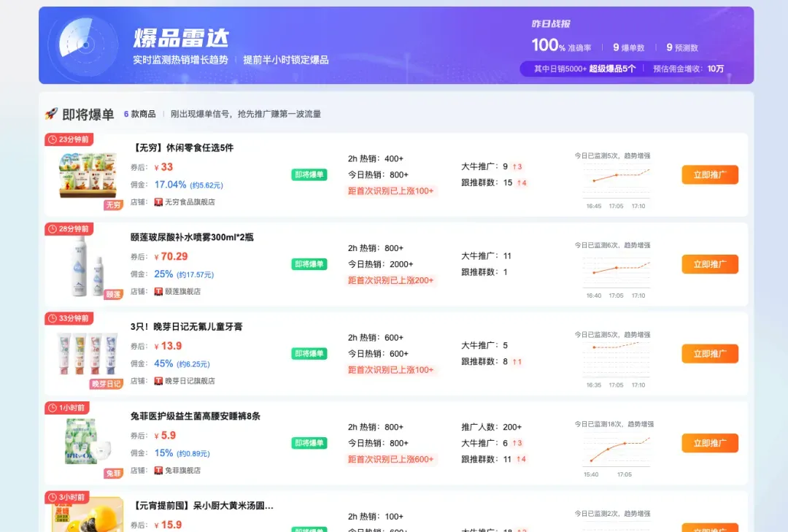Click 预估佣金增收: 10万 text
The height and width of the screenshot is (532, 788).
(x=689, y=69)
